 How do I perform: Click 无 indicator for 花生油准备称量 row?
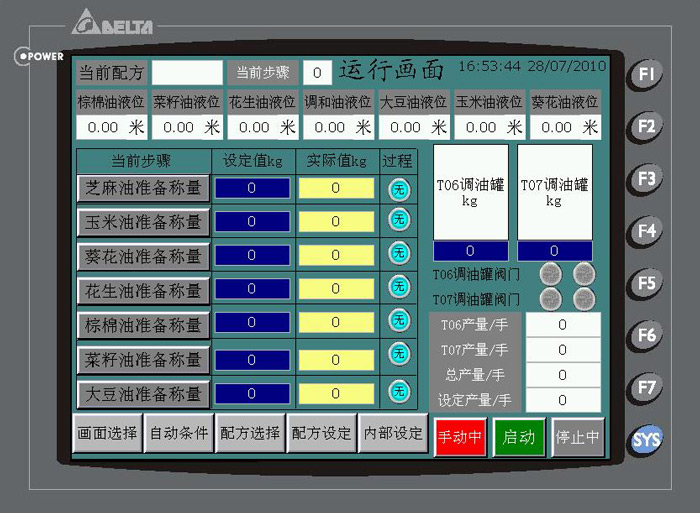pos(399,287)
